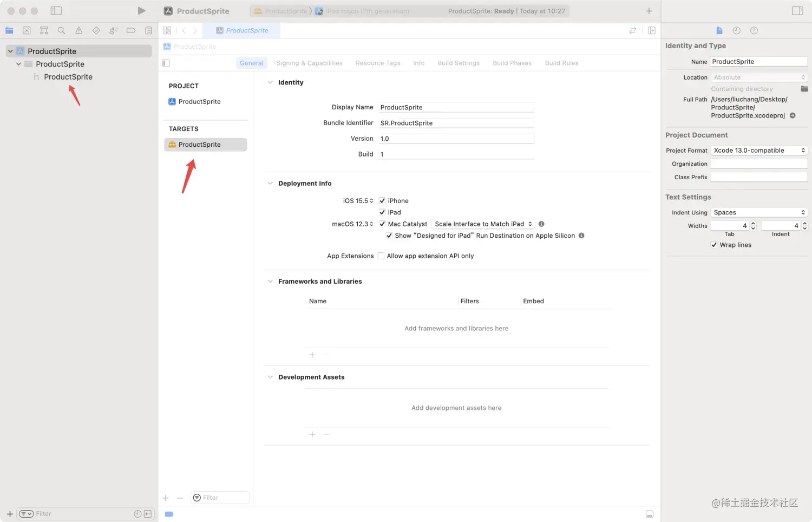812x522 pixels.
Task: Add a development asset with plus
Action: tap(312, 435)
